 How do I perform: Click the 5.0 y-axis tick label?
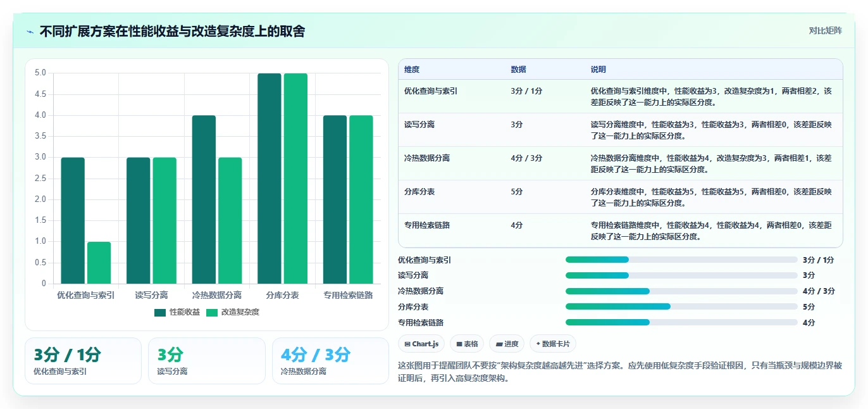(40, 73)
